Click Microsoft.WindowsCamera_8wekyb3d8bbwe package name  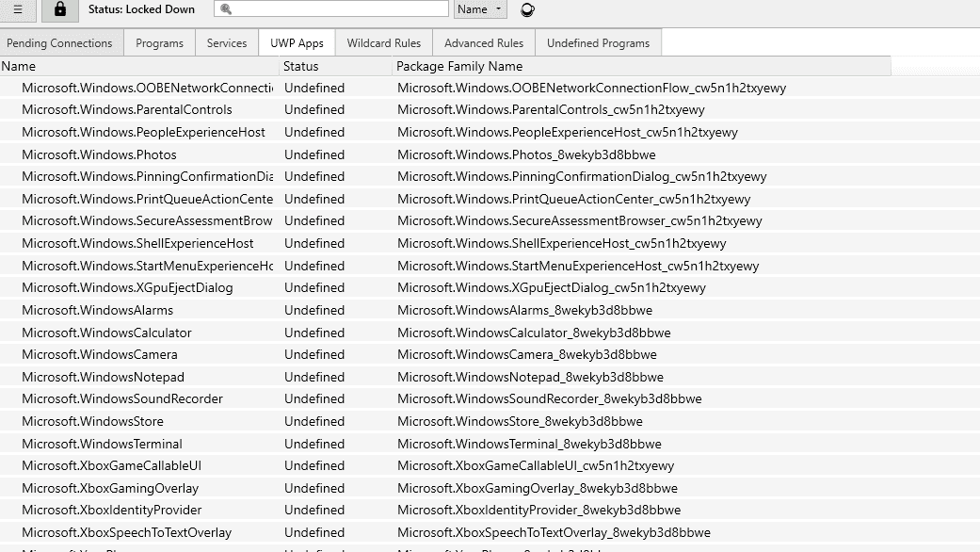tap(527, 354)
